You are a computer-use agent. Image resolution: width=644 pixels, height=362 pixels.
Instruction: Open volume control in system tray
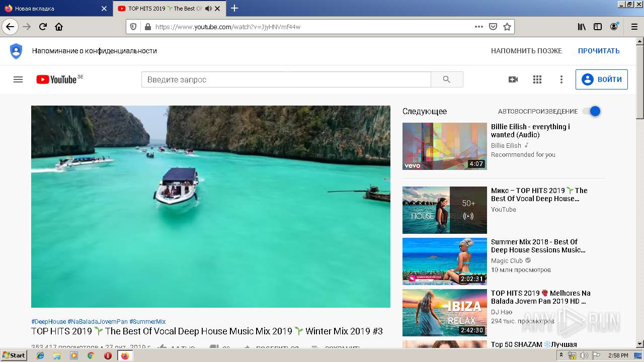tap(584, 355)
